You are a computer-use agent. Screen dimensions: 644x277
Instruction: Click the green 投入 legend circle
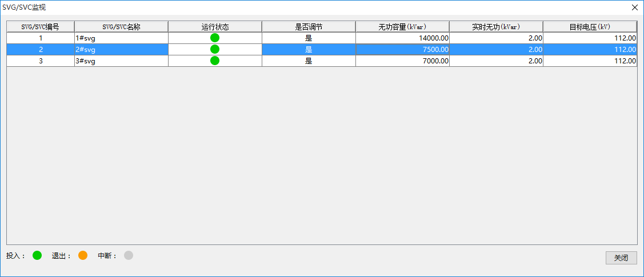[x=37, y=255]
